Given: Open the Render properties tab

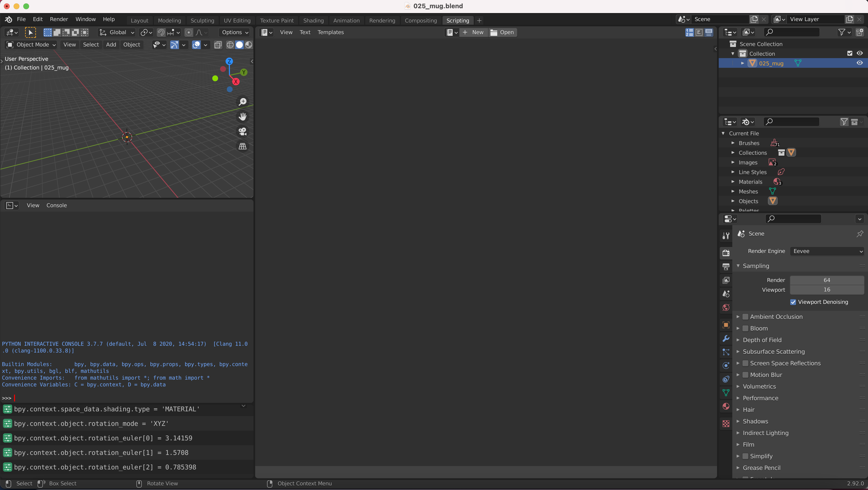Looking at the screenshot, I should tap(726, 253).
